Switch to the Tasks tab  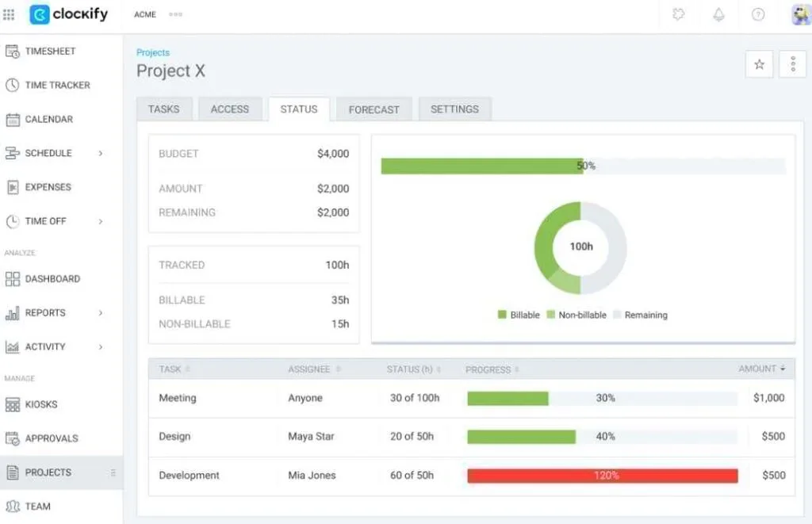163,109
